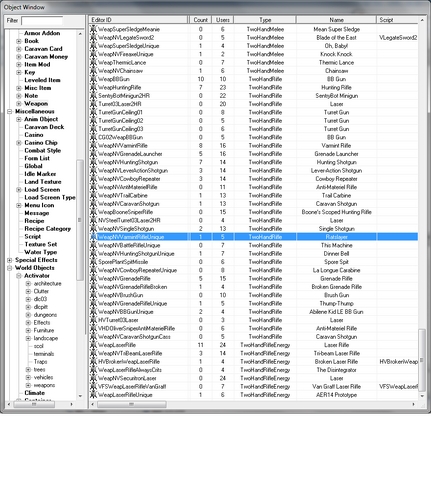
Task: Click weapon icon beside WeapSuperSledgeUnique
Action: click(93, 46)
